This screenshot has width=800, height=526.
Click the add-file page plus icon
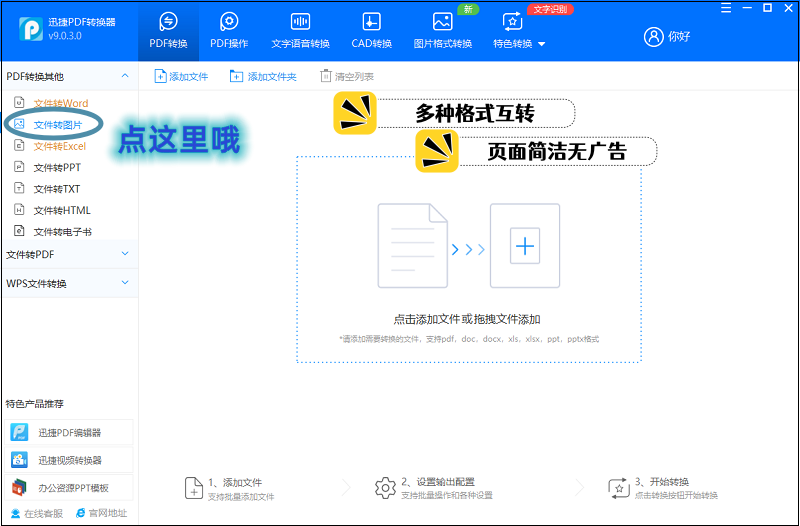tap(160, 77)
